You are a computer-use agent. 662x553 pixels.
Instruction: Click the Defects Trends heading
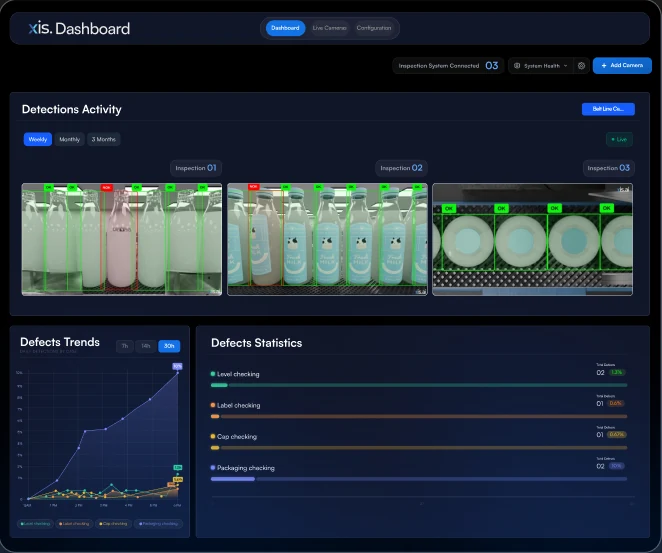coord(60,342)
